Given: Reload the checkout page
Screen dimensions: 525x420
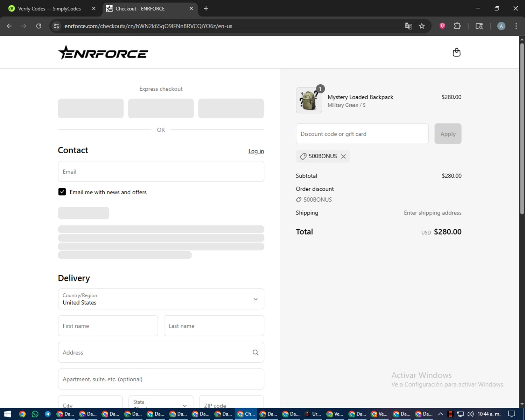Looking at the screenshot, I should 39,26.
